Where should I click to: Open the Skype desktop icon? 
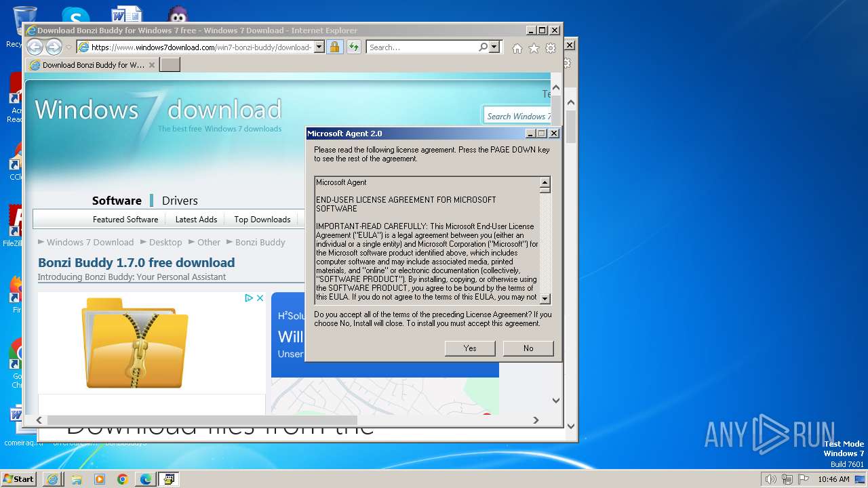point(75,15)
